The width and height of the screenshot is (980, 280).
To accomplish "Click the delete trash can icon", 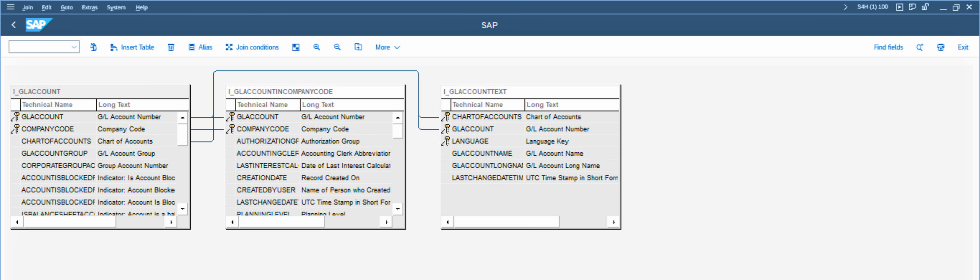I will tap(171, 47).
